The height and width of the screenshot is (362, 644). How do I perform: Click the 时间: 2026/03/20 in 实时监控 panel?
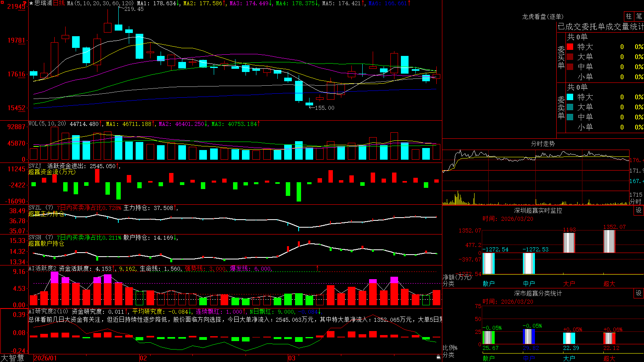point(508,219)
